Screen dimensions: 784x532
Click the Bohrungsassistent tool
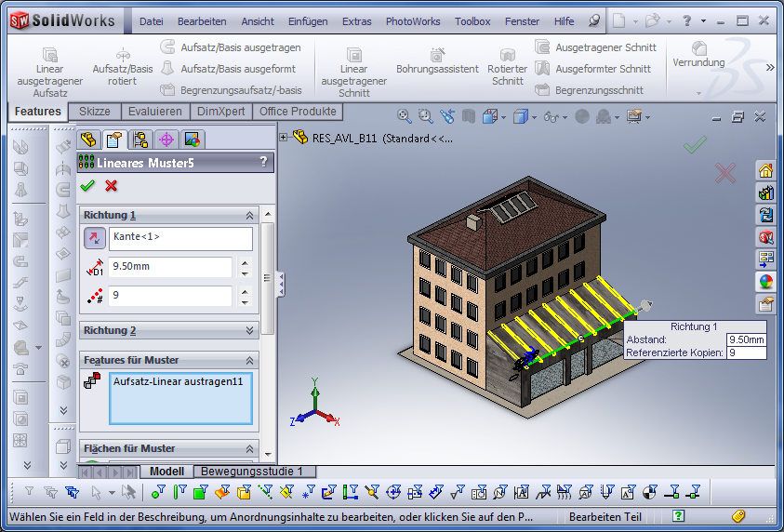tap(437, 61)
